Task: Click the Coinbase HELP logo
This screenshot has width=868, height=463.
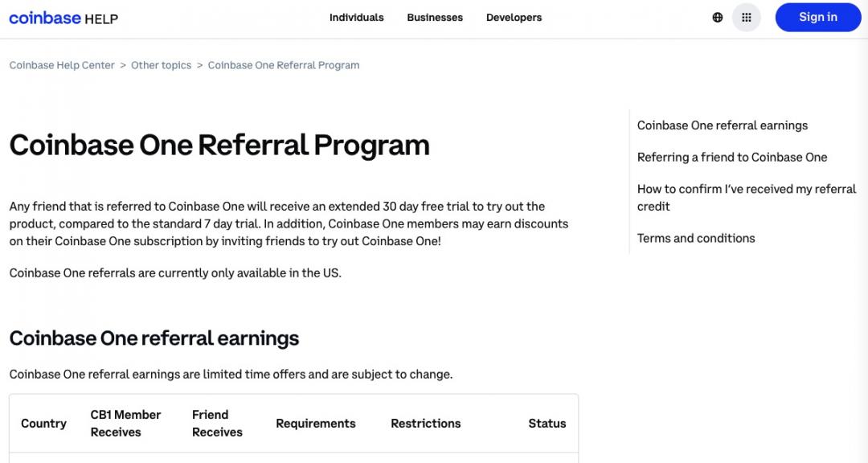Action: [63, 17]
